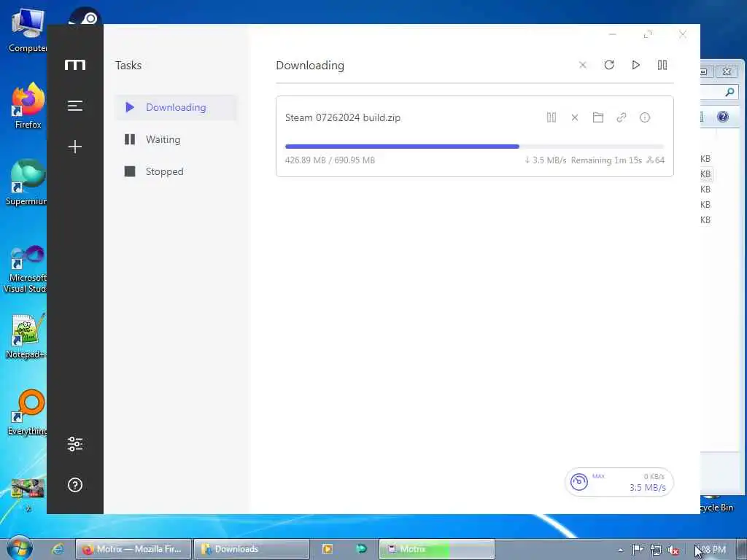Copy link of Steam build.zip task
The width and height of the screenshot is (747, 560).
pos(622,117)
